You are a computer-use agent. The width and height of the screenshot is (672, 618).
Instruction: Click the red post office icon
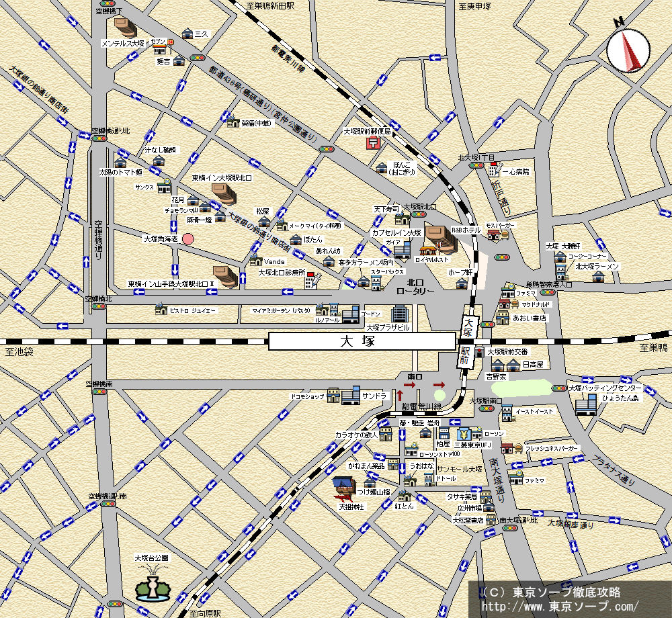[372, 143]
